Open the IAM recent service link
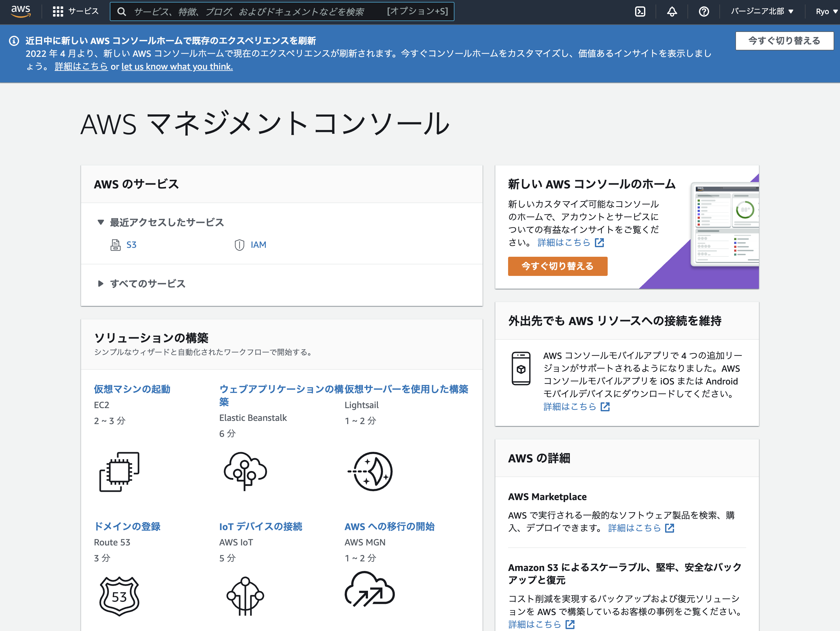Viewport: 840px width, 631px height. pos(258,245)
